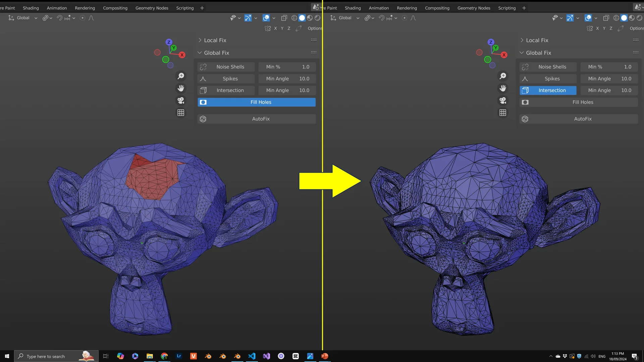This screenshot has height=362, width=644.
Task: Toggle camera view icon in right viewport
Action: coord(503,101)
